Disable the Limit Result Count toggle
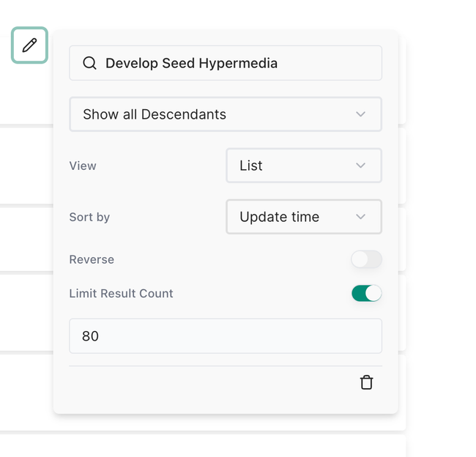Viewport: 476px width, 457px height. tap(366, 294)
